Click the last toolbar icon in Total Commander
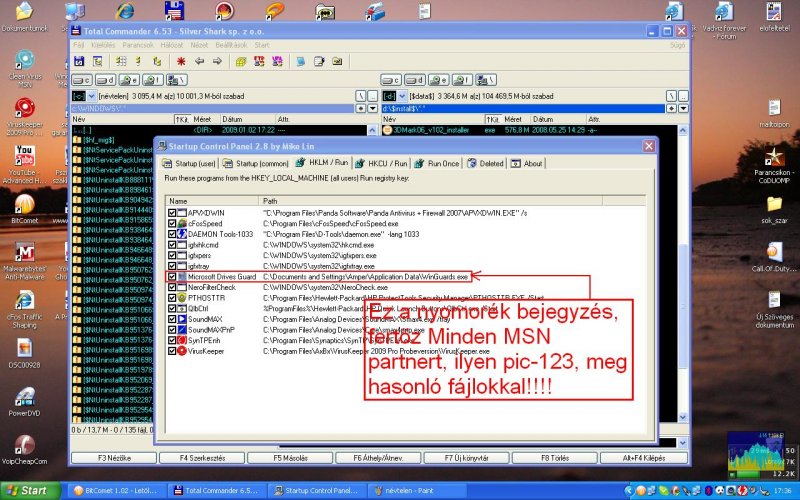800x500 pixels. 337,62
